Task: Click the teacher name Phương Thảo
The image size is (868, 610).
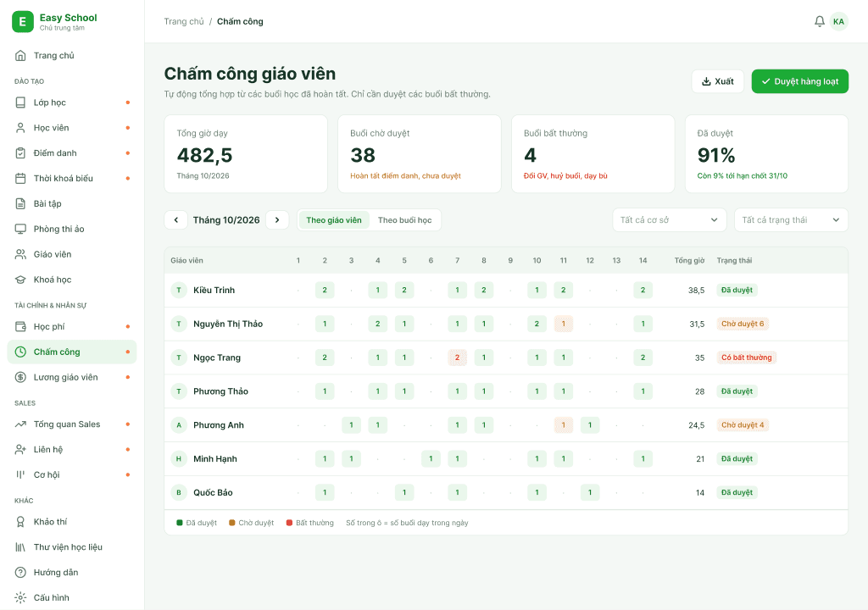Action: [220, 391]
